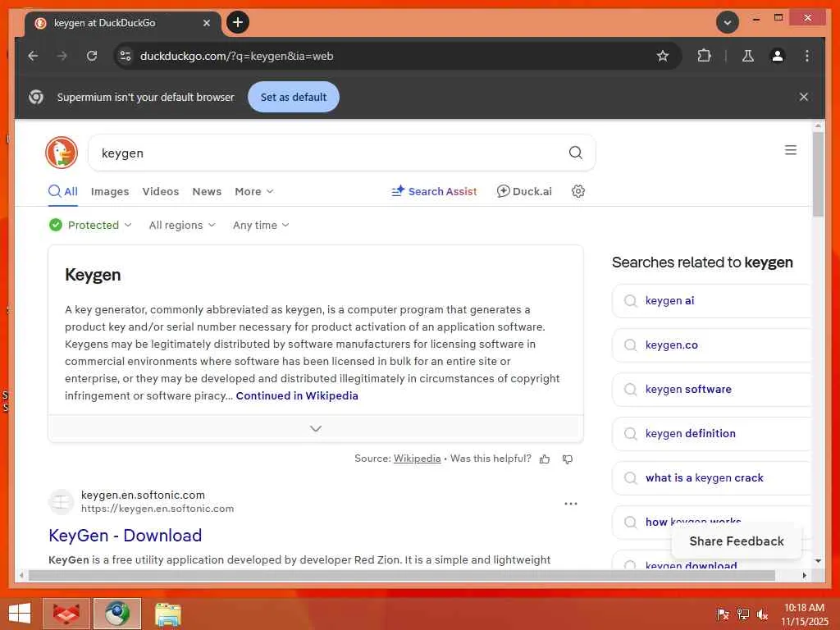The width and height of the screenshot is (840, 630).
Task: Switch to the News tab
Action: [x=207, y=191]
